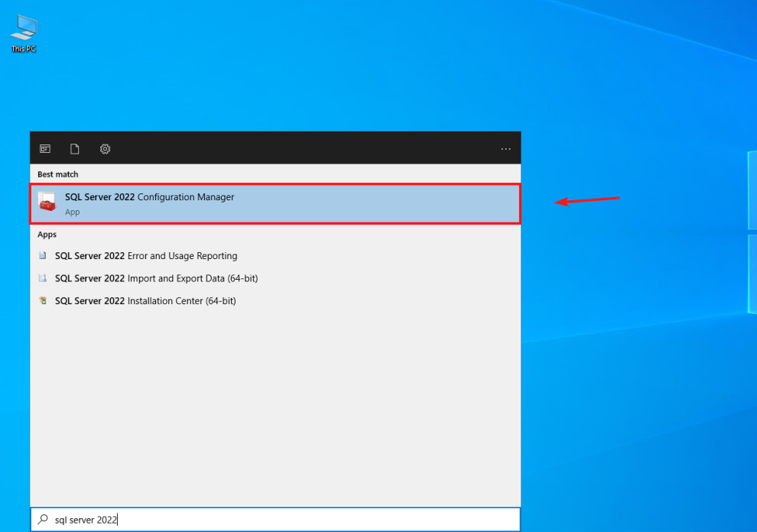
Task: Click the Documents filter icon
Action: 74,148
